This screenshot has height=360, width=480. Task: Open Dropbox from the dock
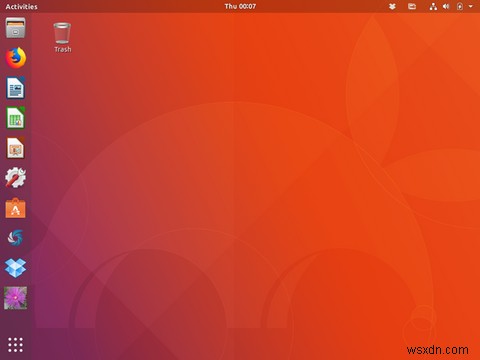coord(15,268)
